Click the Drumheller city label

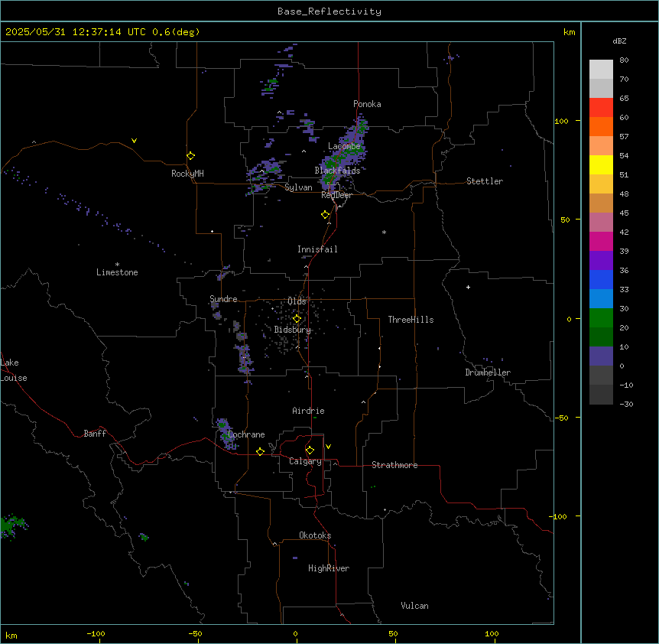[488, 372]
